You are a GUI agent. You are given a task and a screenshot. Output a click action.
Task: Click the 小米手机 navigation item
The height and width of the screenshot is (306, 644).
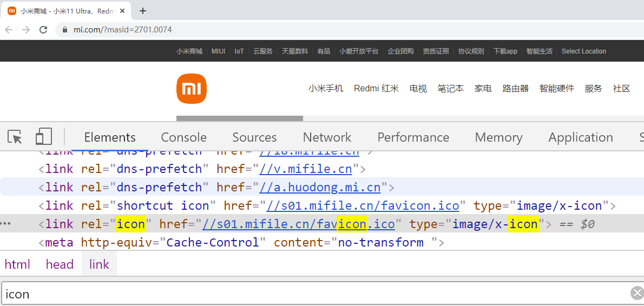point(326,89)
